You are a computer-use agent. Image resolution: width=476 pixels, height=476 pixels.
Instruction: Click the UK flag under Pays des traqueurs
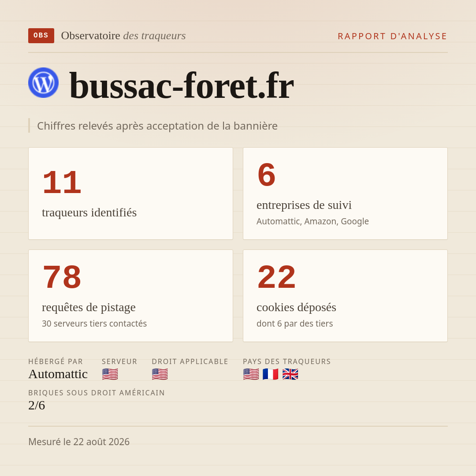tap(290, 374)
